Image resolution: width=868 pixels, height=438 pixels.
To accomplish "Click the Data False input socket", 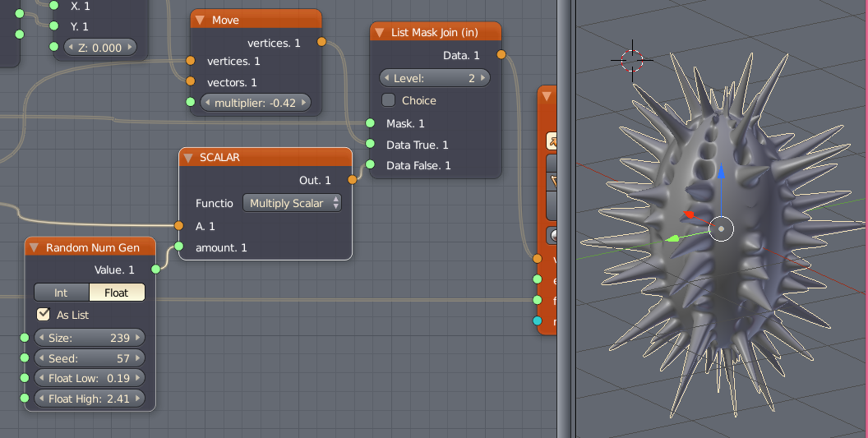I will coord(371,164).
